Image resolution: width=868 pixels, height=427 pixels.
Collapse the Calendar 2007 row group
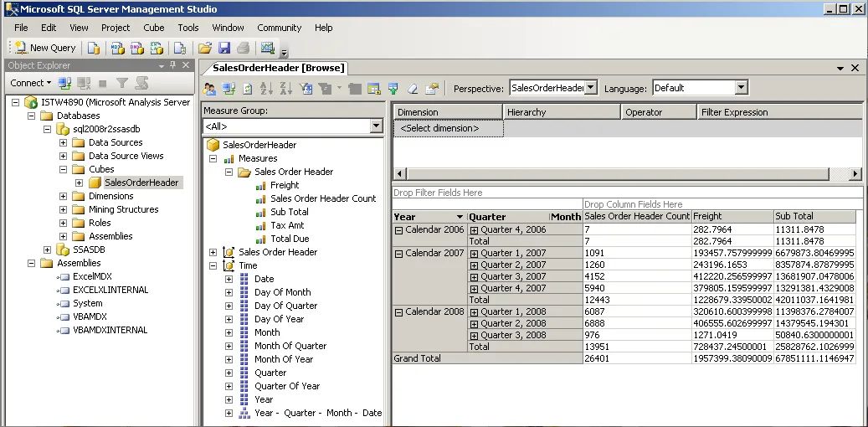point(399,253)
